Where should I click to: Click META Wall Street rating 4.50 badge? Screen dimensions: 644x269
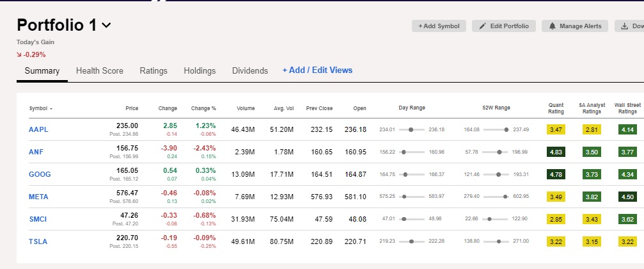pos(627,197)
